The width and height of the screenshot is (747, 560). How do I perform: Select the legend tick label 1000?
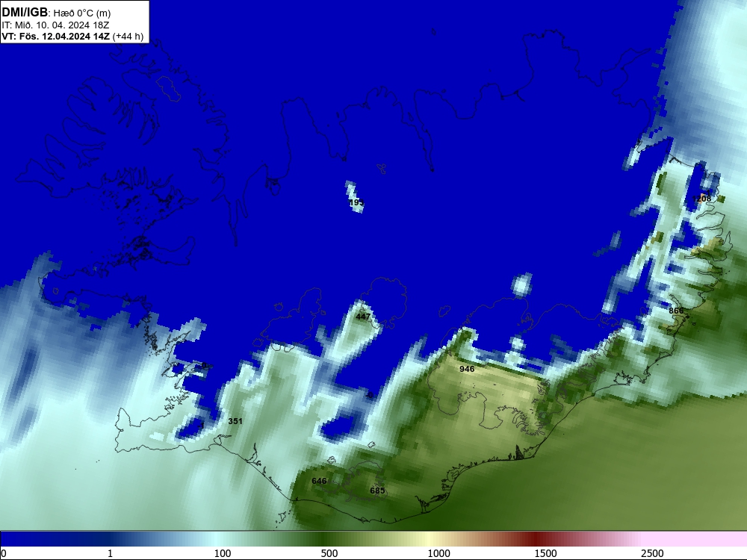438,553
